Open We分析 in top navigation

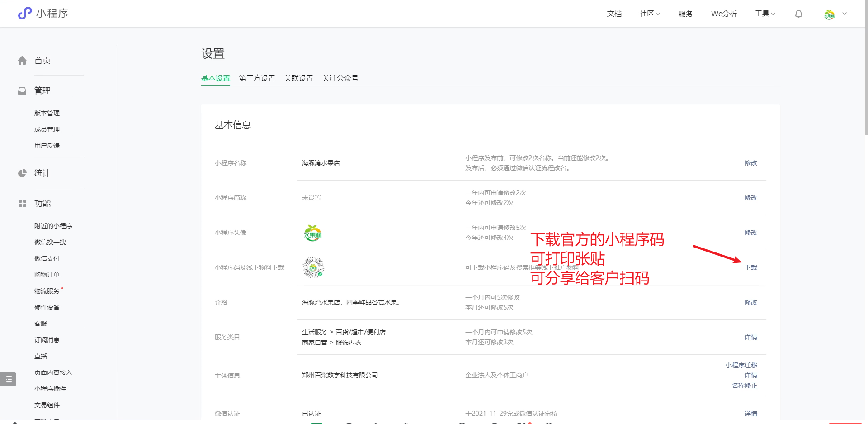tap(724, 14)
